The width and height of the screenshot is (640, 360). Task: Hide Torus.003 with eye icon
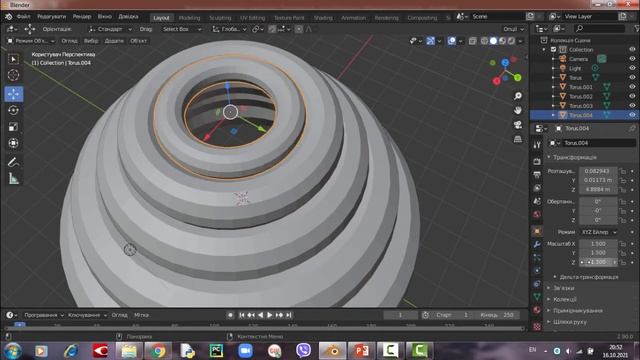click(632, 106)
